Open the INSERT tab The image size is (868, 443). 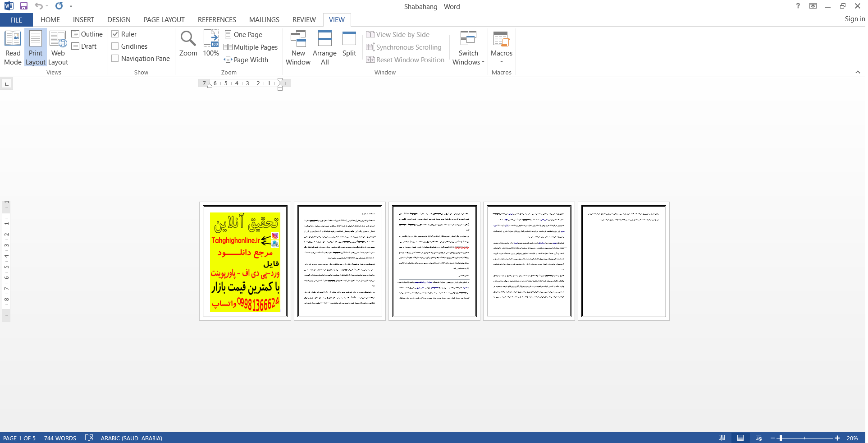83,20
